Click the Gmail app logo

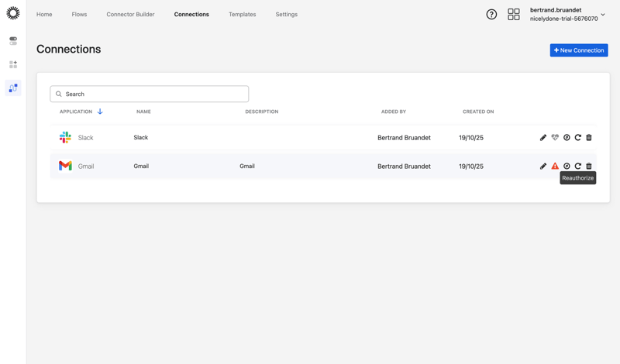coord(65,166)
